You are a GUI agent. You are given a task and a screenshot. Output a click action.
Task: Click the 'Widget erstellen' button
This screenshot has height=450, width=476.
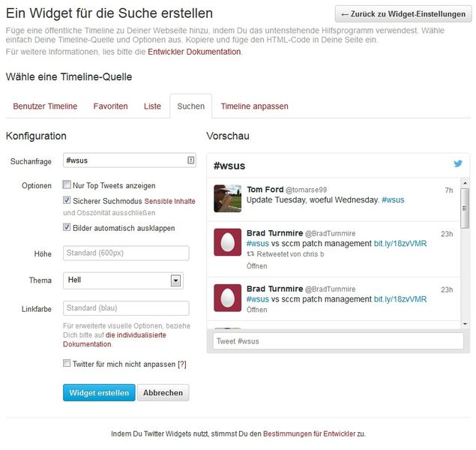(x=99, y=392)
